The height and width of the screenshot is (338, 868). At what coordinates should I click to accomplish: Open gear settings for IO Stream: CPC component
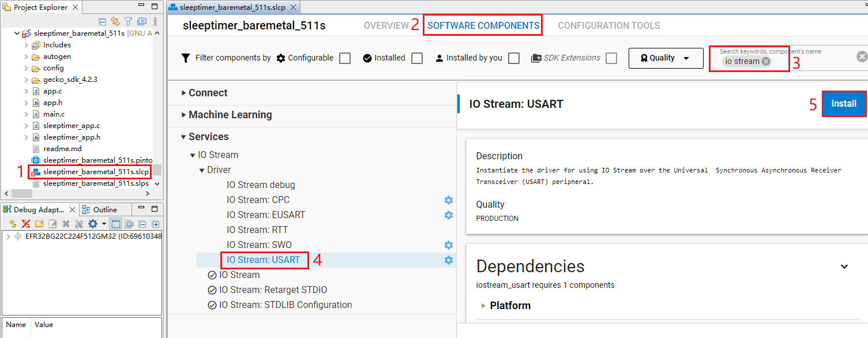click(x=449, y=200)
